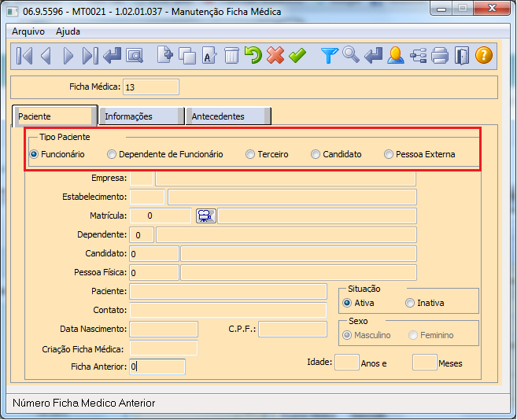The image size is (517, 420).
Task: Set Situação to Ativa
Action: pyautogui.click(x=347, y=303)
